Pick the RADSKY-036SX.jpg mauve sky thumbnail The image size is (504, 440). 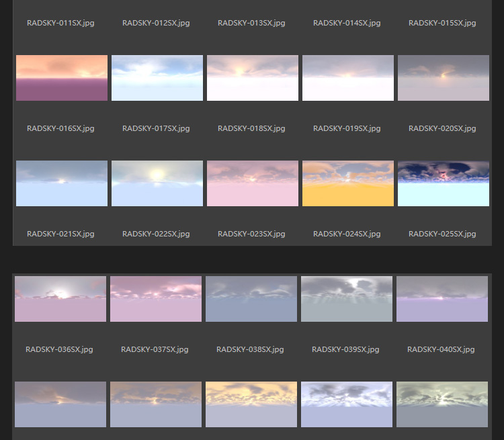pos(60,299)
